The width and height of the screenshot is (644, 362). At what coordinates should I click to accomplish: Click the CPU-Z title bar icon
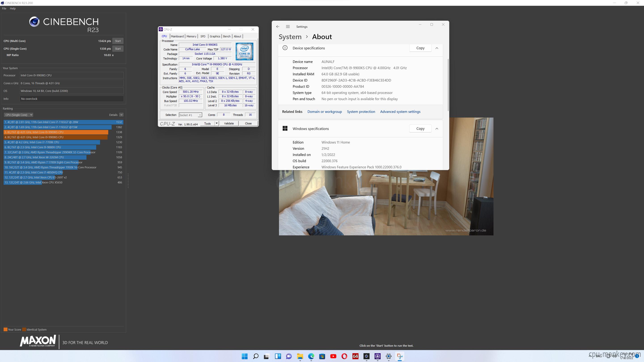pyautogui.click(x=161, y=29)
